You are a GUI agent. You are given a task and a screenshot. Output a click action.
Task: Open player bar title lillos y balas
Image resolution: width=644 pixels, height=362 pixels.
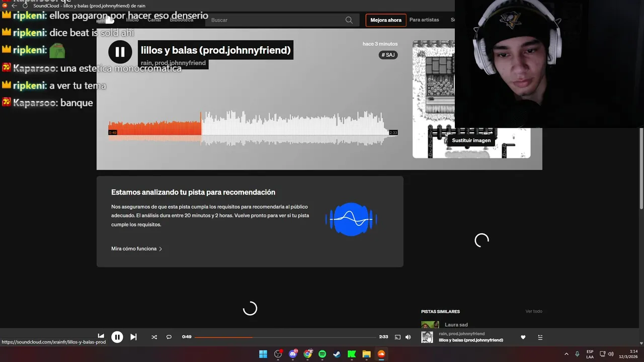point(471,340)
